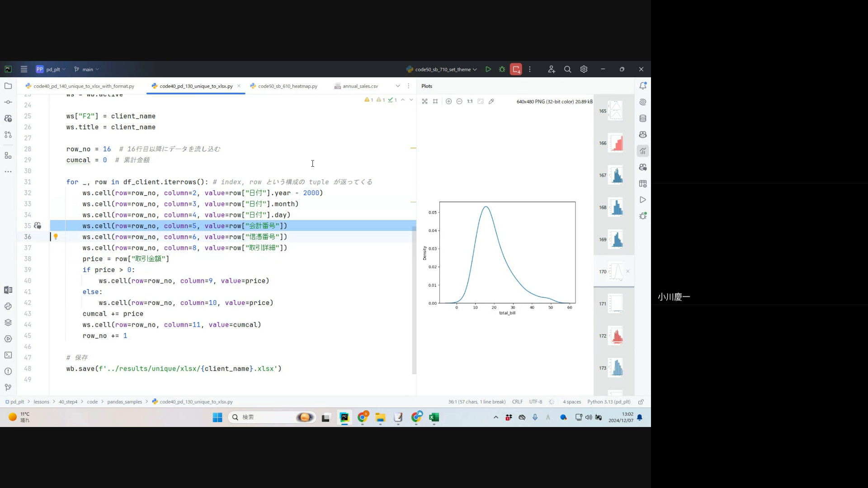The height and width of the screenshot is (488, 868).
Task: Select plot thumbnail 172
Action: click(x=616, y=336)
